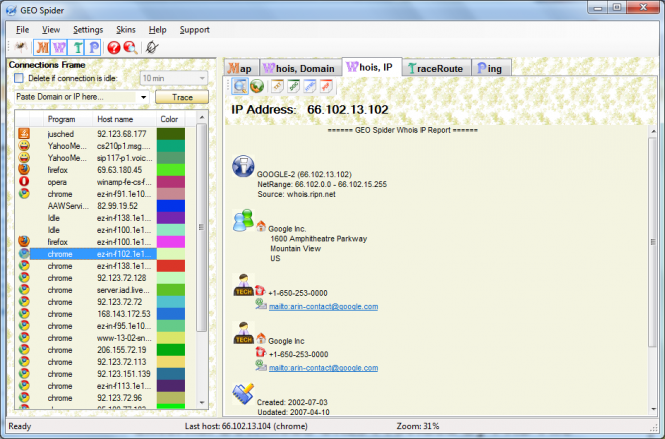Screen dimensions: 665x439
Task: Open the Support menu
Action: (194, 30)
